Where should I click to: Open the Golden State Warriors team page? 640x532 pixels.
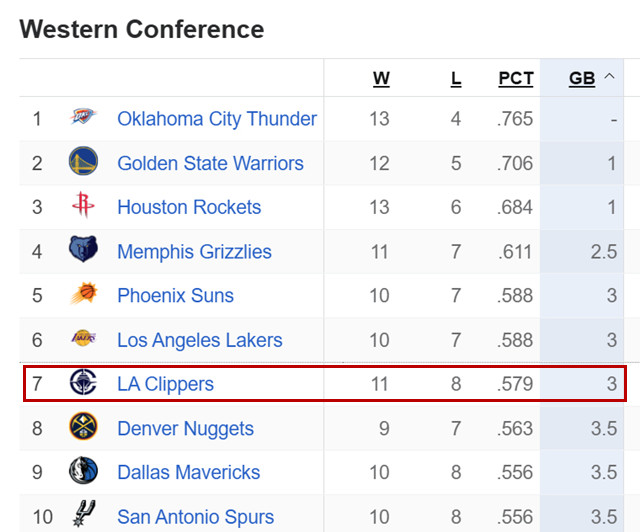[x=210, y=163]
